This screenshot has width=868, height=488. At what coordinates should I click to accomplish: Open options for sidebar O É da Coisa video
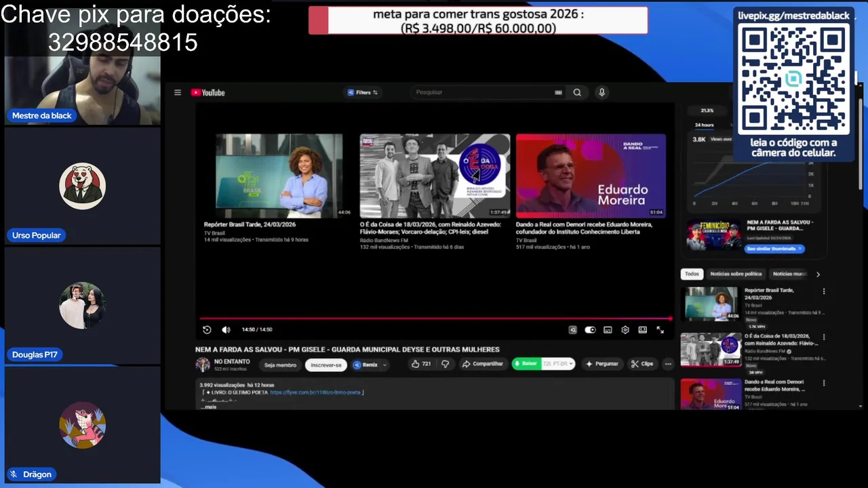pos(824,337)
